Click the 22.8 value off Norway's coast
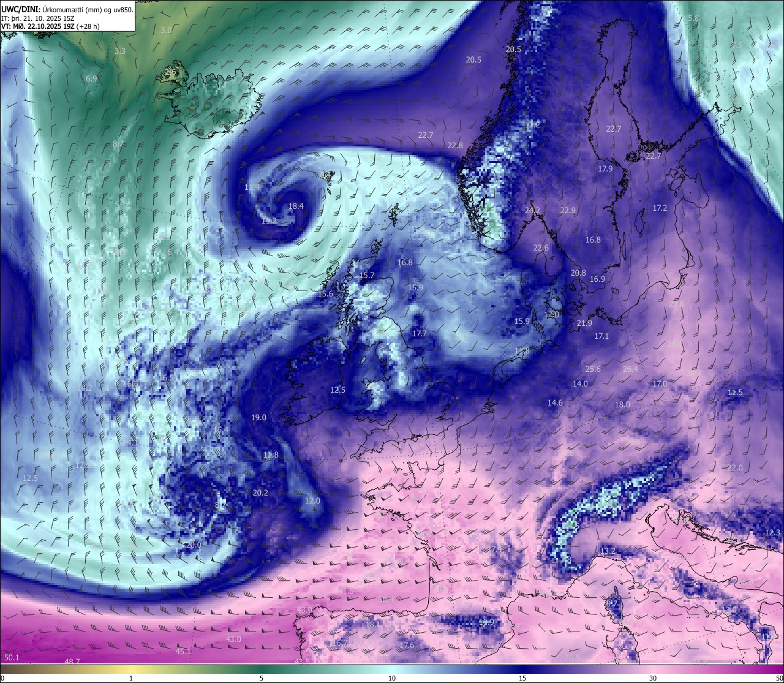784x683 pixels. 455,146
